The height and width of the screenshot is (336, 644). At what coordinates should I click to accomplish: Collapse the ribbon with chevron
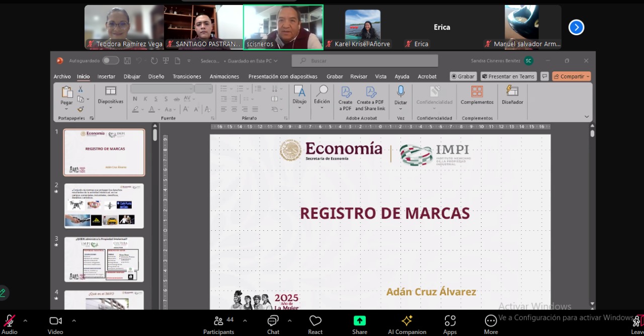click(x=587, y=117)
